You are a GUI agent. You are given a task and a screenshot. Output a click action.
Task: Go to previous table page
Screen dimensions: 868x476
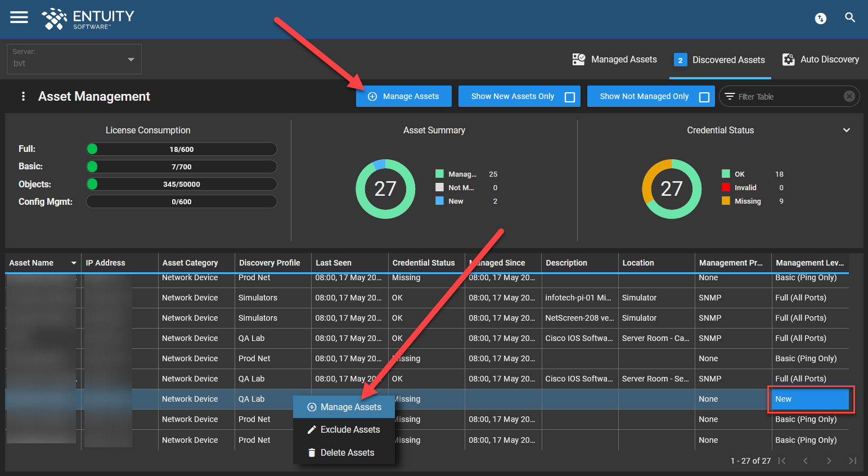coord(806,461)
